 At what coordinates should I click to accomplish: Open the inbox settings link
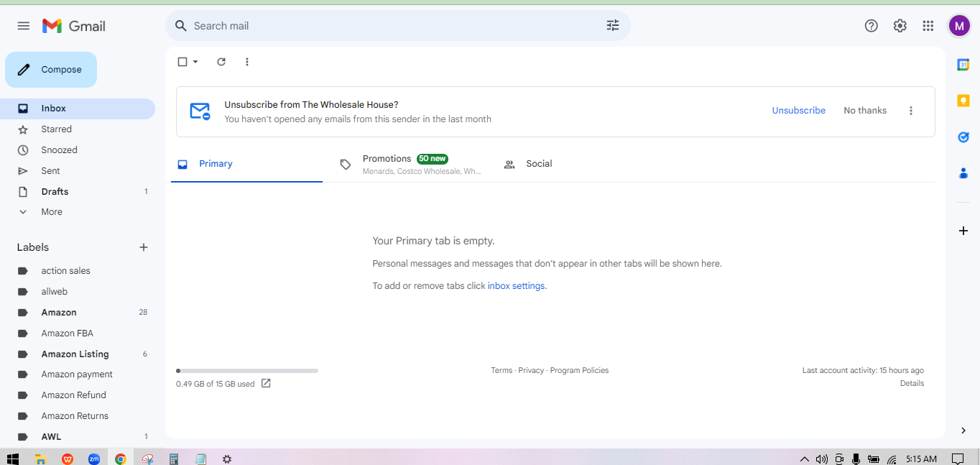click(516, 286)
